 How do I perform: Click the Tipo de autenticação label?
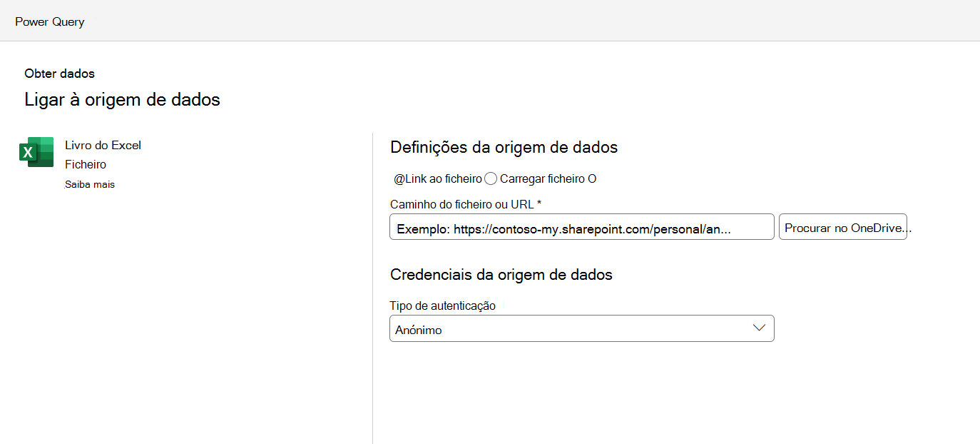click(442, 306)
